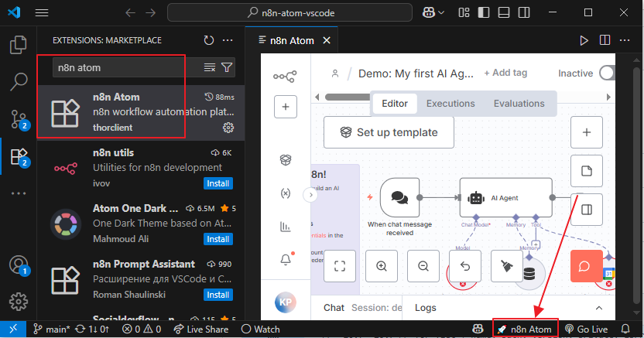The height and width of the screenshot is (338, 644).
Task: Click the zoom to fit button
Action: click(x=340, y=266)
